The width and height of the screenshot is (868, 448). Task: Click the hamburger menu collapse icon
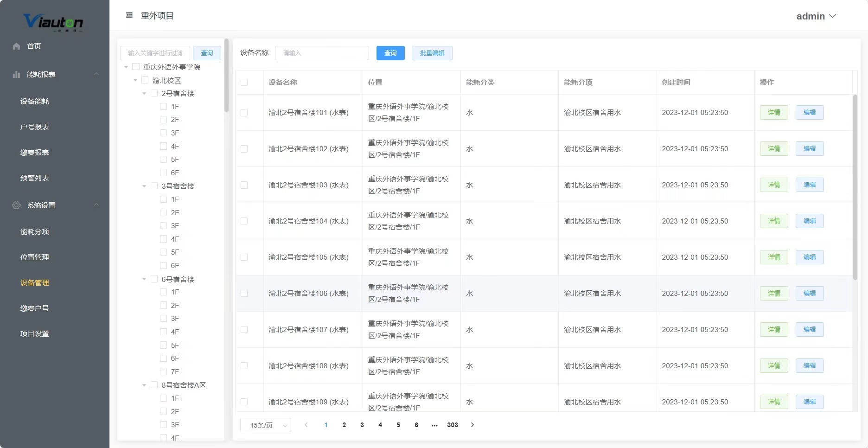(x=129, y=15)
